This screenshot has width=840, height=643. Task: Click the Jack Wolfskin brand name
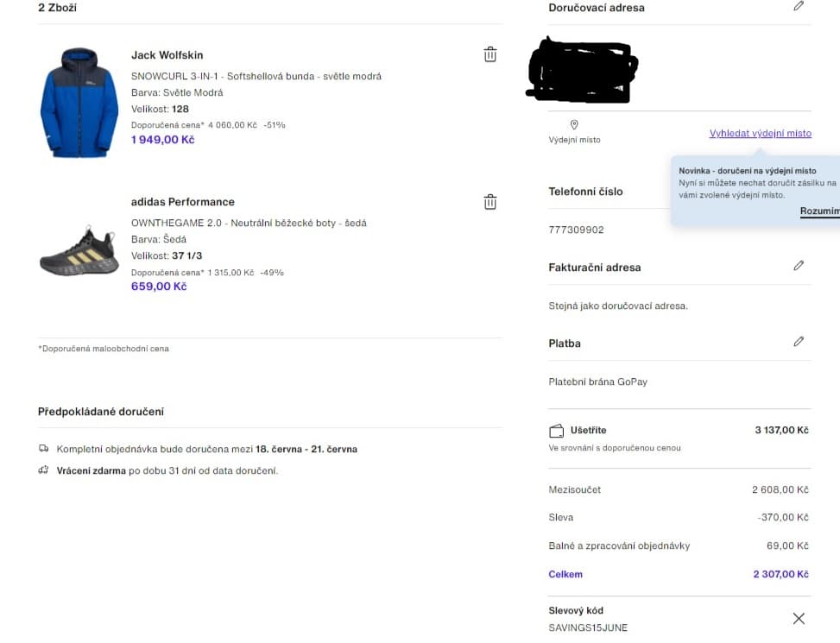[167, 55]
